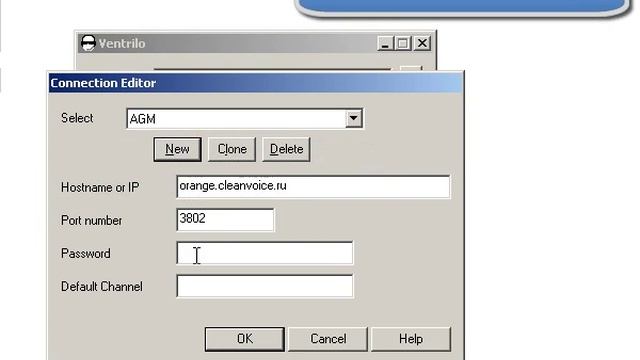
Task: Focus the Hostname or IP field
Action: tap(313, 187)
